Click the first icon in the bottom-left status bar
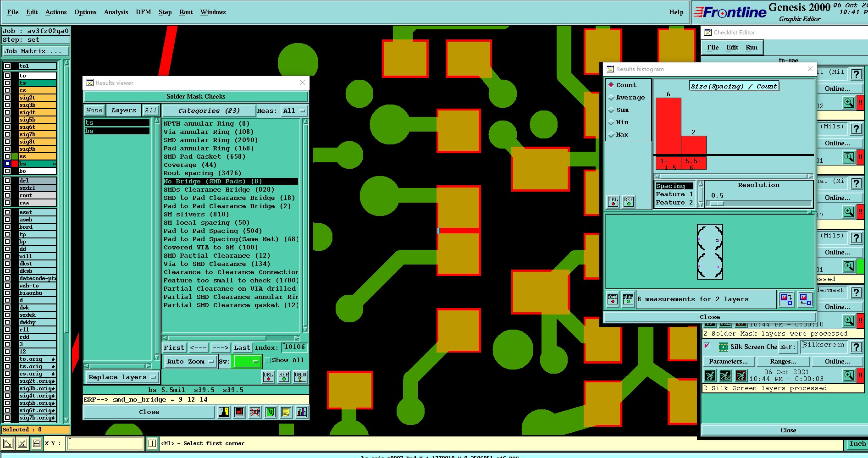The height and width of the screenshot is (458, 868). [x=8, y=443]
